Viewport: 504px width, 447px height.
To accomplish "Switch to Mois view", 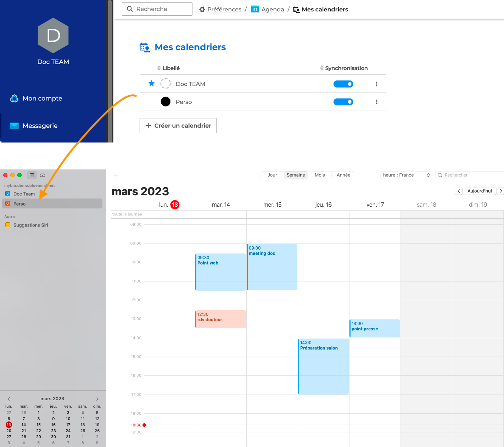I will (320, 175).
